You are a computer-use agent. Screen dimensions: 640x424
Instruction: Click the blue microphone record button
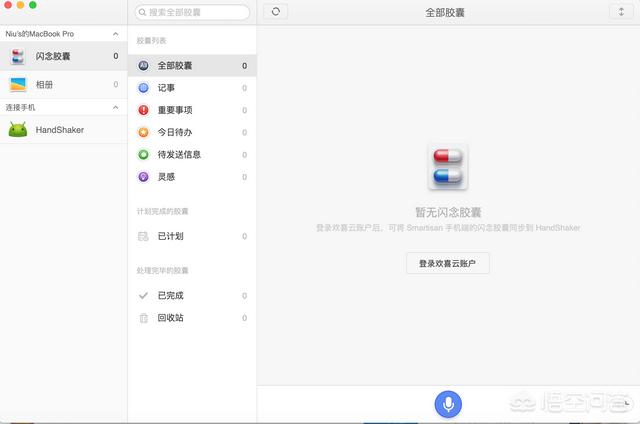(x=448, y=403)
